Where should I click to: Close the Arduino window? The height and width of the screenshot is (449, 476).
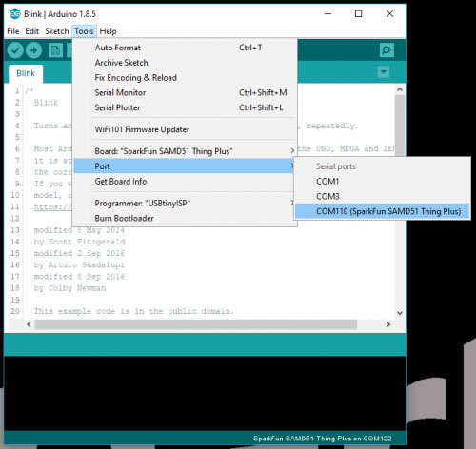(x=389, y=14)
